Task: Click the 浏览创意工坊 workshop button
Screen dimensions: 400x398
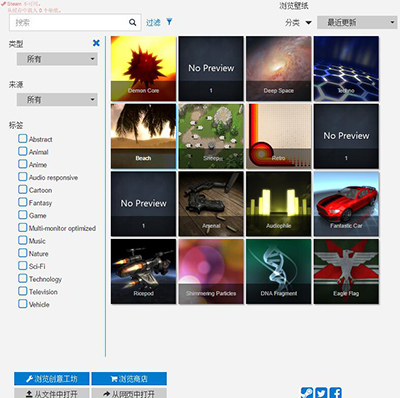Action: [x=52, y=379]
